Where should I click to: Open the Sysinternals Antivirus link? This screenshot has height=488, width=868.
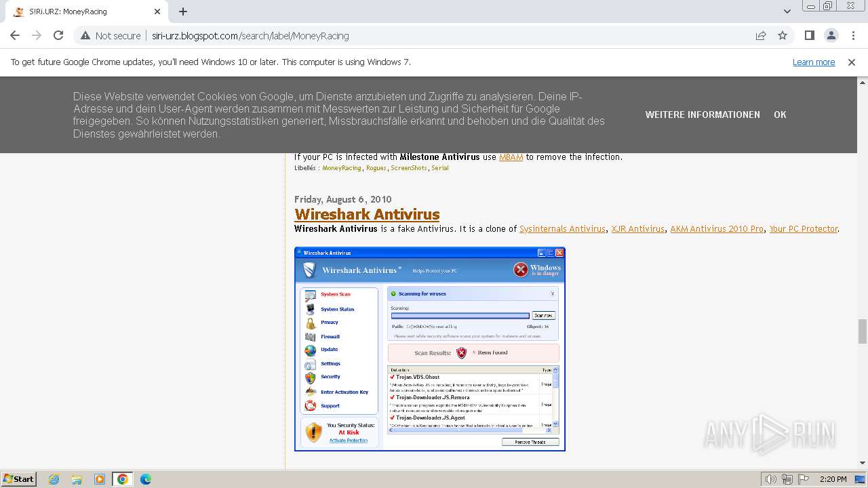tap(562, 229)
